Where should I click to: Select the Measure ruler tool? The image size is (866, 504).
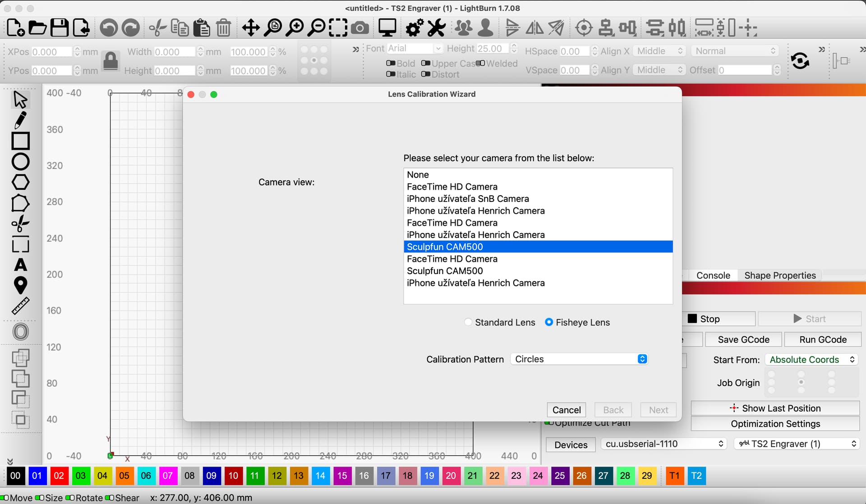20,306
